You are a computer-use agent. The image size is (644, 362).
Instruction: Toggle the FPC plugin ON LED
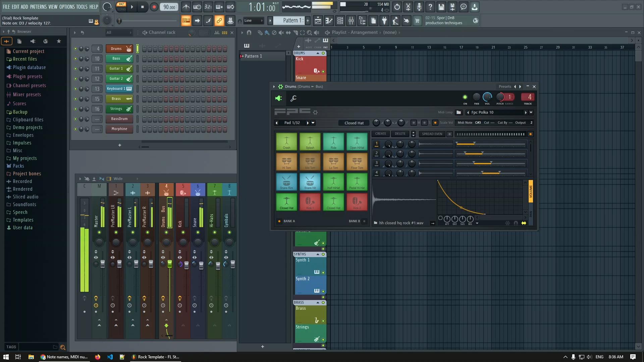(465, 97)
